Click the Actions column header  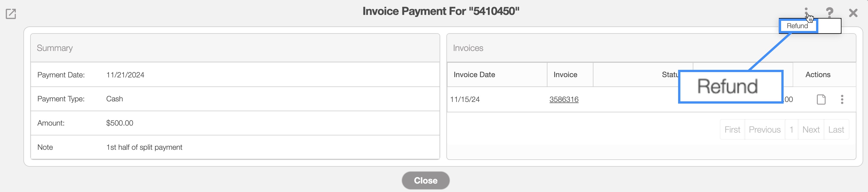[x=818, y=75]
